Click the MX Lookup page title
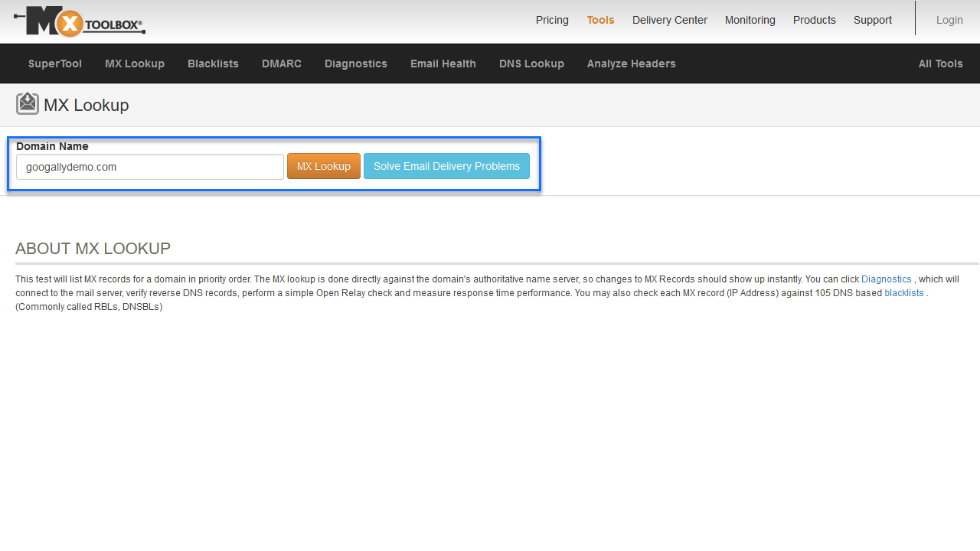The width and height of the screenshot is (980, 551). click(x=87, y=105)
